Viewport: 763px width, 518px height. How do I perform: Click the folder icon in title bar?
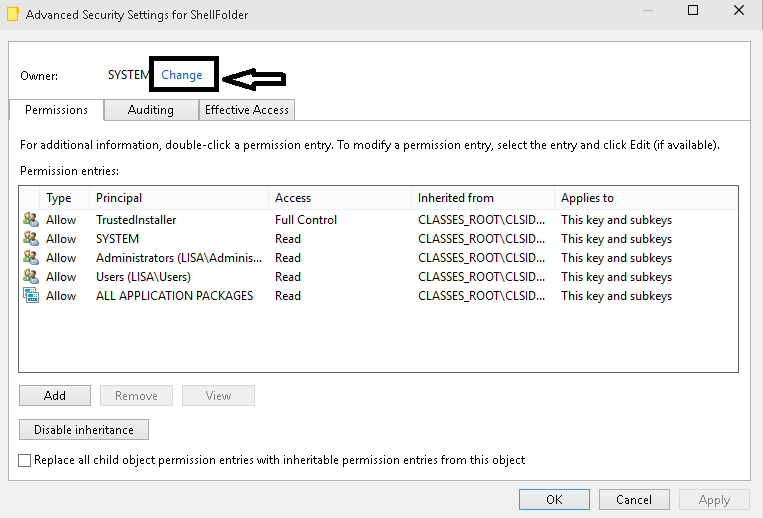(x=11, y=15)
